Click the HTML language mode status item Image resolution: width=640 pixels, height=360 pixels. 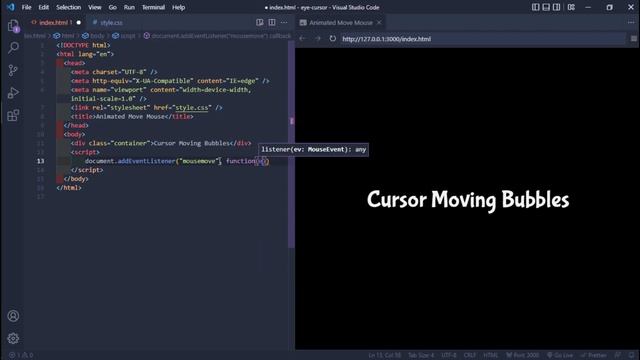(491, 355)
